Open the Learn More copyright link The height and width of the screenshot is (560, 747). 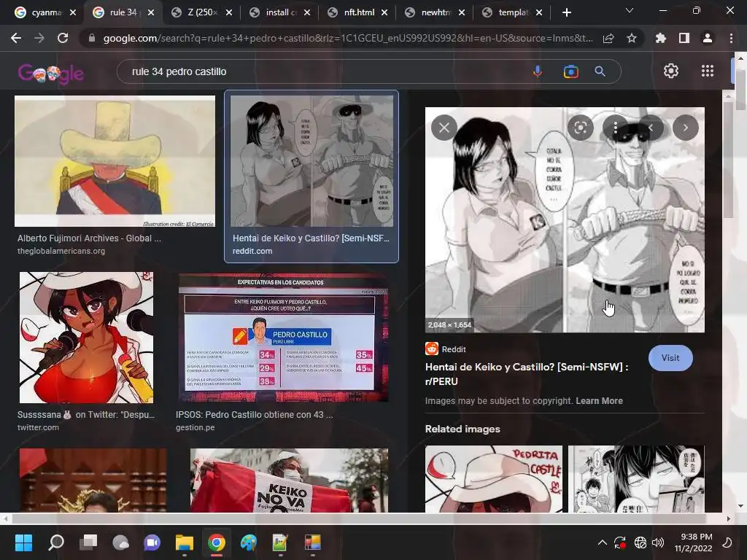click(599, 401)
